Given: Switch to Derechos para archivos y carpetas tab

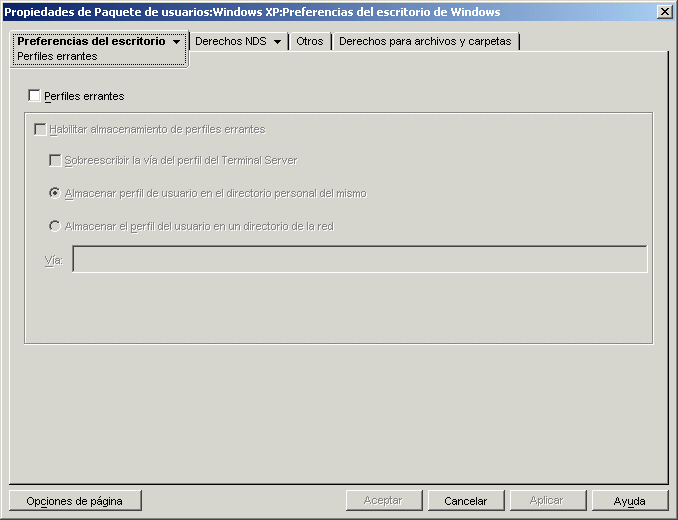Looking at the screenshot, I should (x=425, y=41).
